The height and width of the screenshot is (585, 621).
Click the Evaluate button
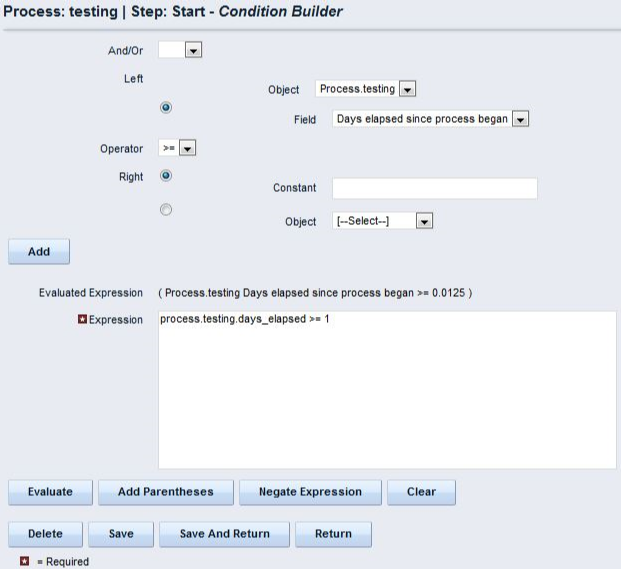50,492
